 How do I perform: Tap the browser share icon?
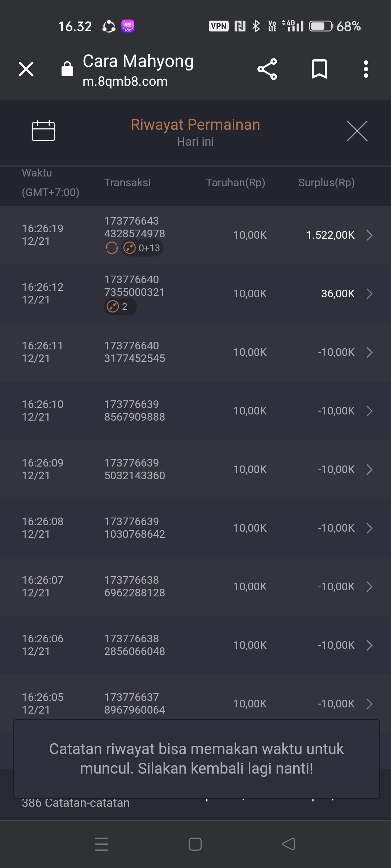point(267,69)
